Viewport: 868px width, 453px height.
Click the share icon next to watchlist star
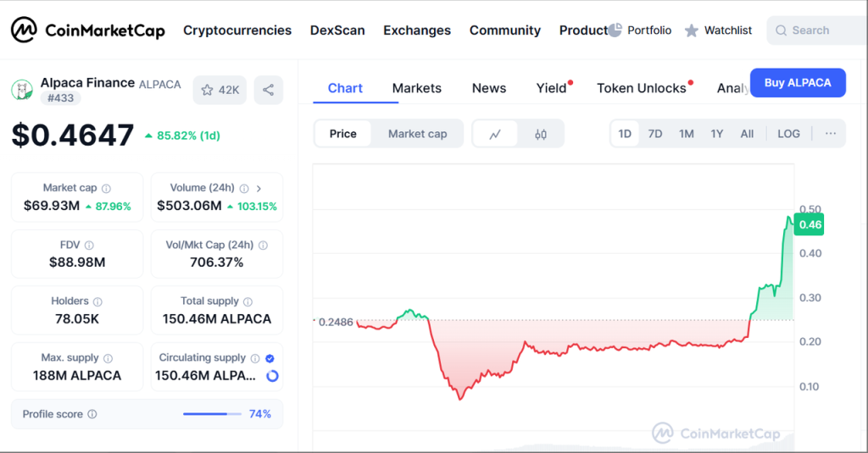tap(268, 90)
